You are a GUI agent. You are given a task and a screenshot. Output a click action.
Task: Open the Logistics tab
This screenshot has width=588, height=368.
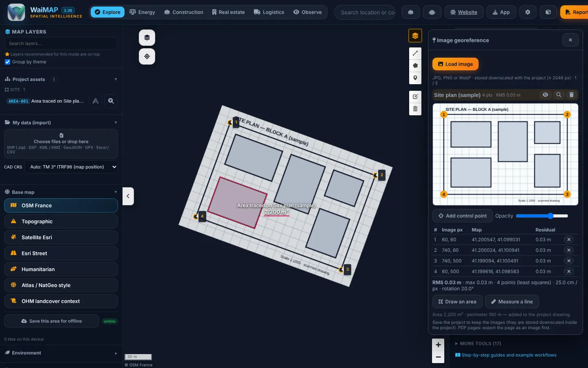tap(269, 12)
